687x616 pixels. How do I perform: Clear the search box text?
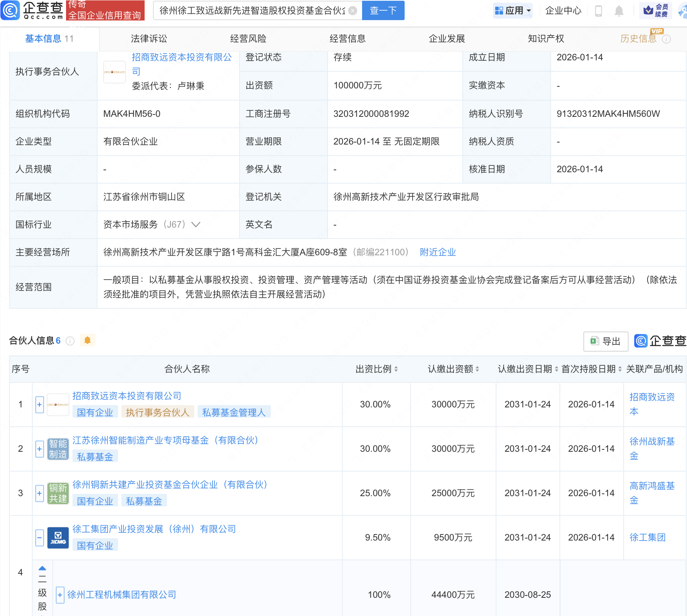(353, 11)
